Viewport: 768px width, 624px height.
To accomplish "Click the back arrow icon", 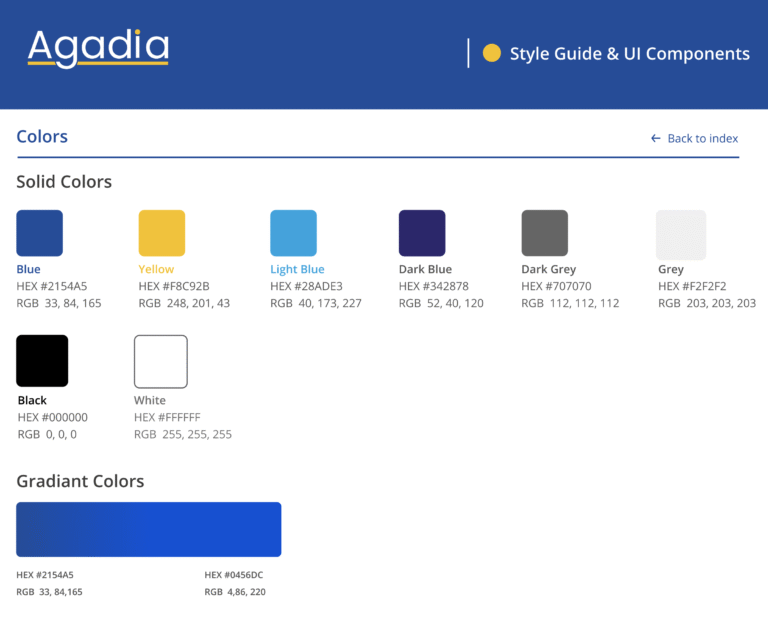I will click(x=656, y=138).
